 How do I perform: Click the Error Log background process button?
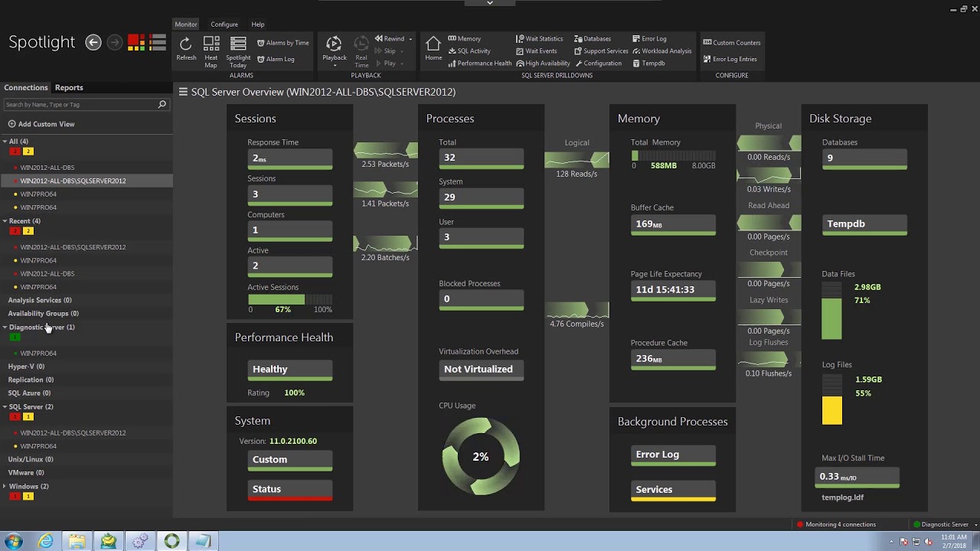[673, 455]
